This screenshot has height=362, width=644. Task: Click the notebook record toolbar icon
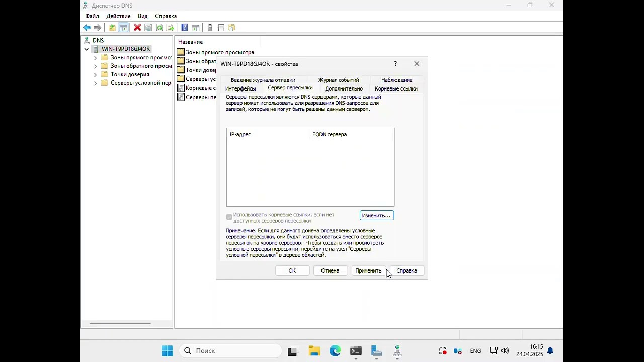coord(221,28)
